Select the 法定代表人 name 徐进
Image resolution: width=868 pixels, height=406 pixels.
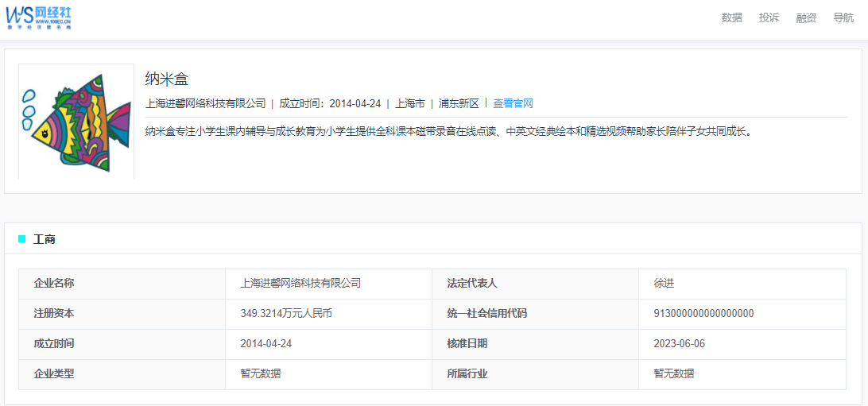(664, 284)
